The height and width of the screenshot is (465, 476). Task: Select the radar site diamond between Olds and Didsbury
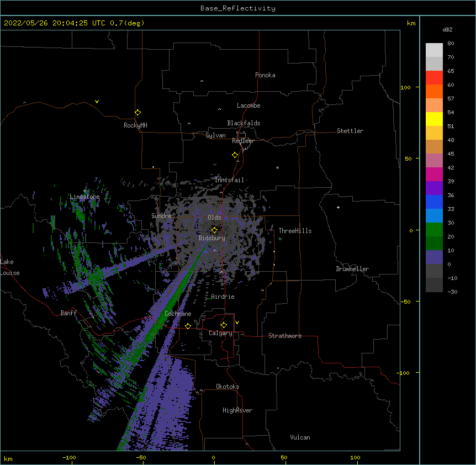(214, 230)
